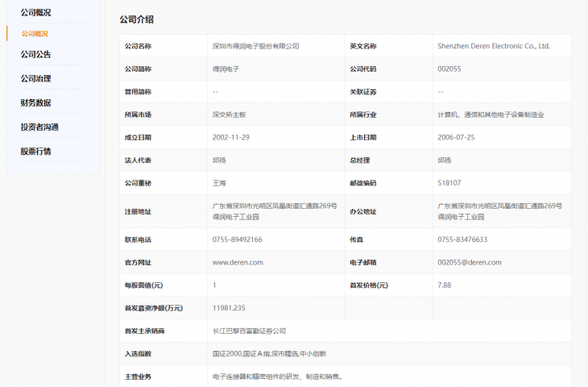Click the industry value 计算机、通信和其他电子设备制造业
Screen dimensions: 588x387
pyautogui.click(x=491, y=114)
